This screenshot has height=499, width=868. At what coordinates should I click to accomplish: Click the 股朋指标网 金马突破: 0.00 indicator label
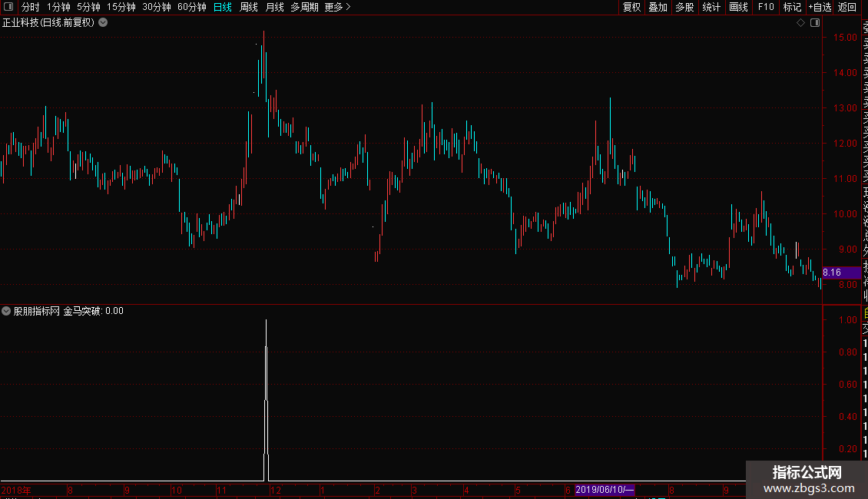pyautogui.click(x=68, y=311)
